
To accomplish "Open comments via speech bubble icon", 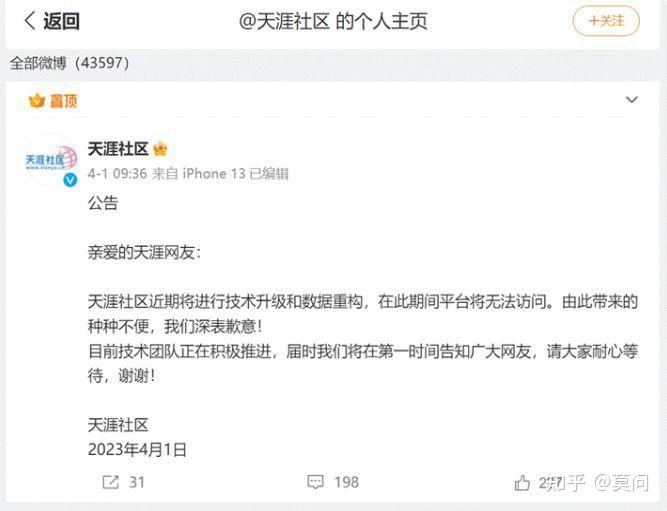I will [x=315, y=482].
